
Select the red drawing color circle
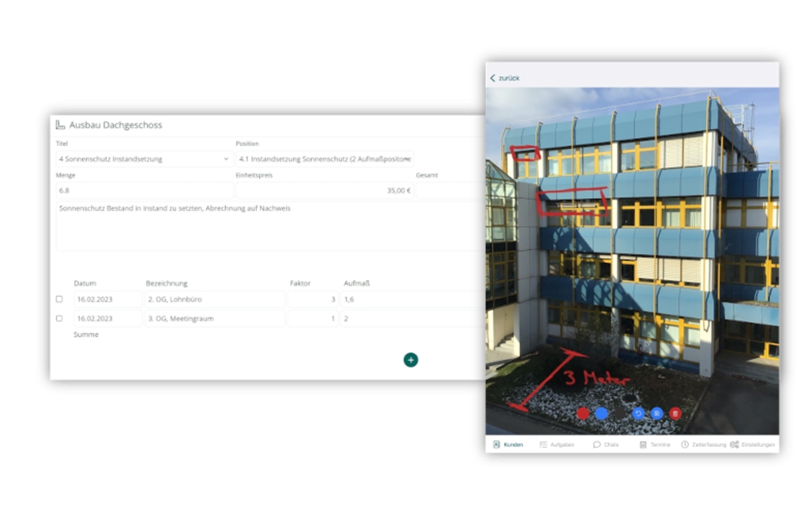(x=583, y=414)
